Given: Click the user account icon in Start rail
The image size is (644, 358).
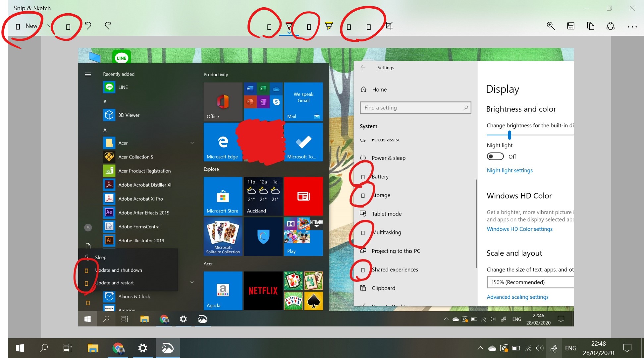Looking at the screenshot, I should [x=88, y=227].
